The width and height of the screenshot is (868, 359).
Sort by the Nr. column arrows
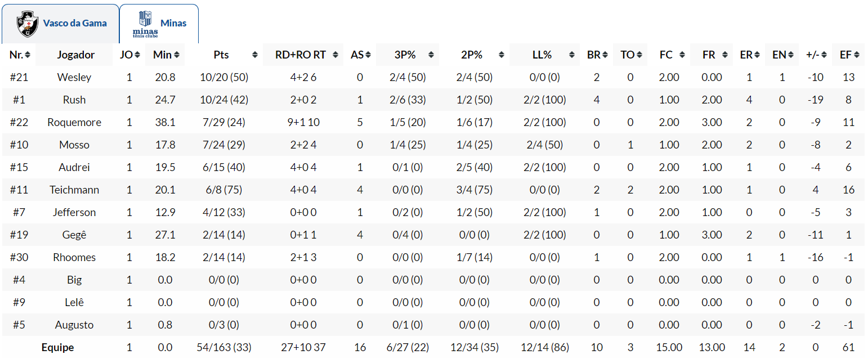click(28, 55)
